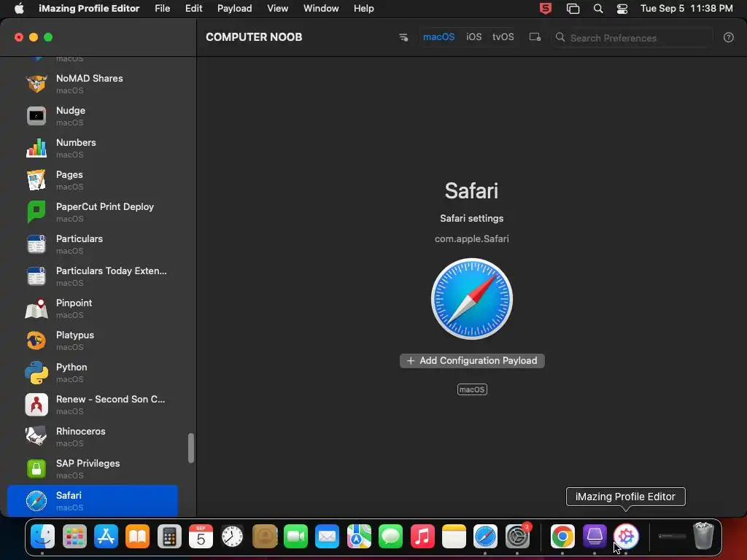Select the Renew - Second Son row
The height and width of the screenshot is (560, 747).
coord(93,405)
